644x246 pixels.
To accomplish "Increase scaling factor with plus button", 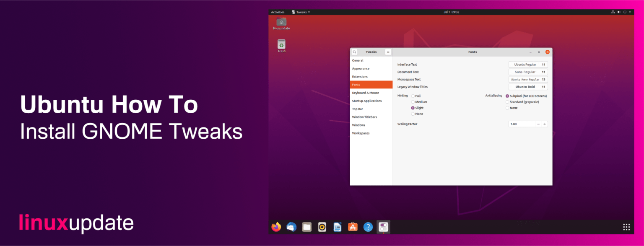I will [545, 124].
